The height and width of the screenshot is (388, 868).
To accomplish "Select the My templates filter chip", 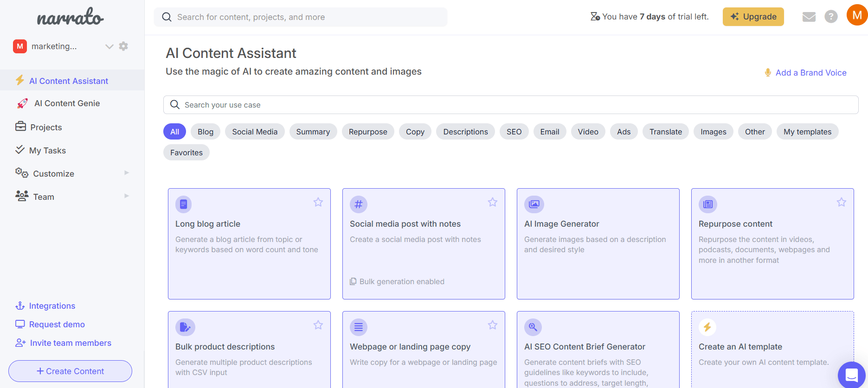I will tap(807, 132).
